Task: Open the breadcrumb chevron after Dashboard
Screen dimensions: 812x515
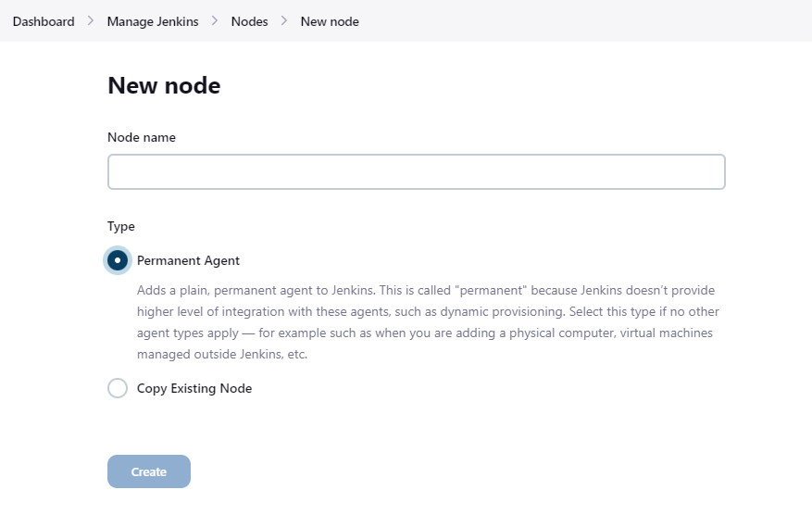Action: click(x=91, y=21)
